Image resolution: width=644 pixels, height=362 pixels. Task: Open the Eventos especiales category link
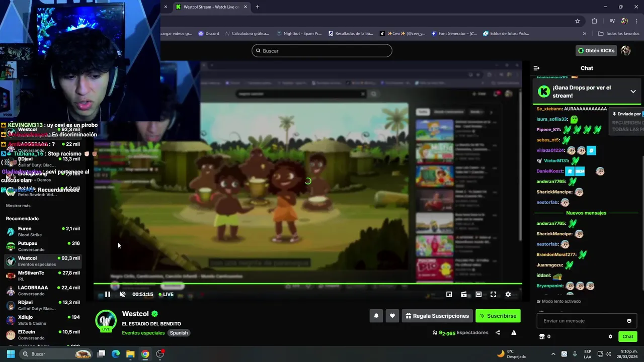[x=143, y=333]
